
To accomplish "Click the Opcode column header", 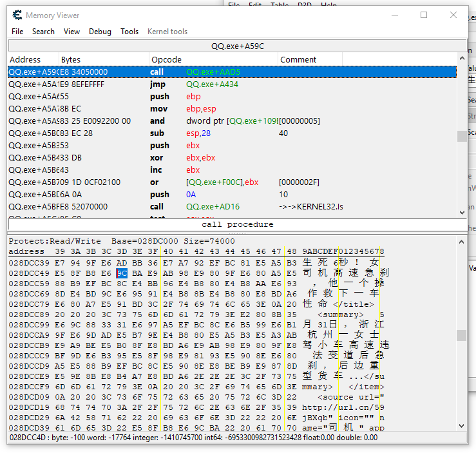I will click(x=213, y=59).
